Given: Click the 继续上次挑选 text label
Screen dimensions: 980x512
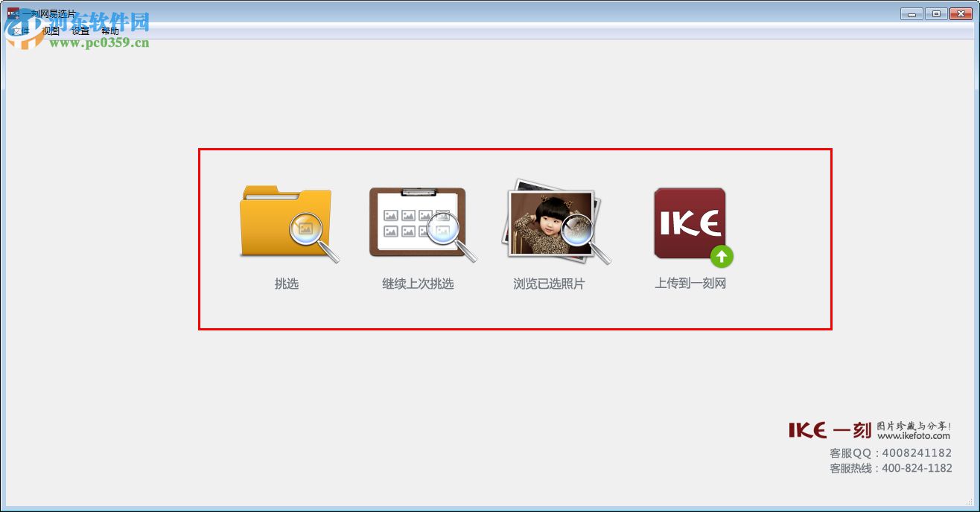Looking at the screenshot, I should [x=418, y=284].
